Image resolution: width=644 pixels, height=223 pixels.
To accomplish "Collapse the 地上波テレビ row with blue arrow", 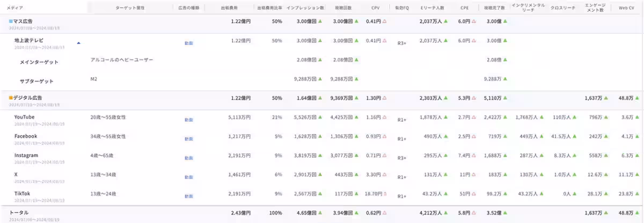I will [79, 43].
